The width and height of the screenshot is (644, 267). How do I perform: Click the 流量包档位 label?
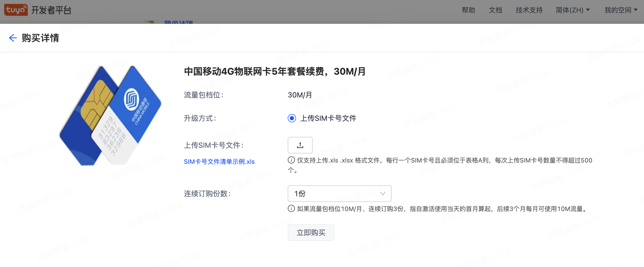204,95
